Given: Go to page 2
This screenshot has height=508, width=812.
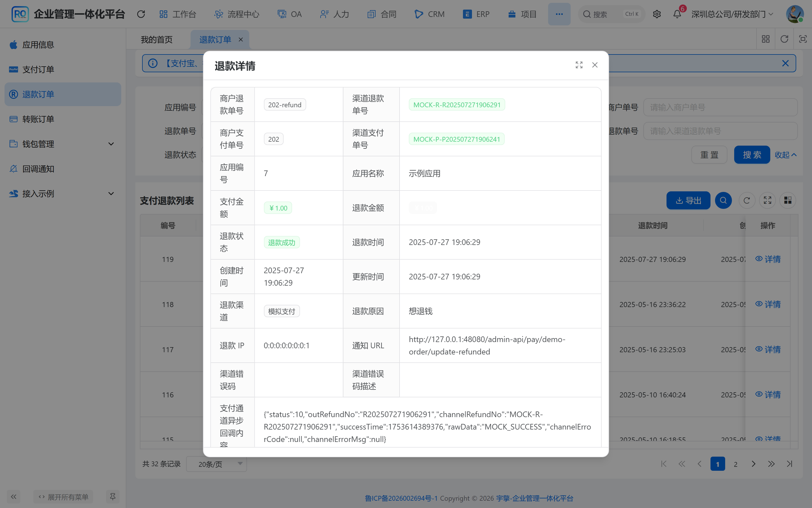Looking at the screenshot, I should 736,464.
